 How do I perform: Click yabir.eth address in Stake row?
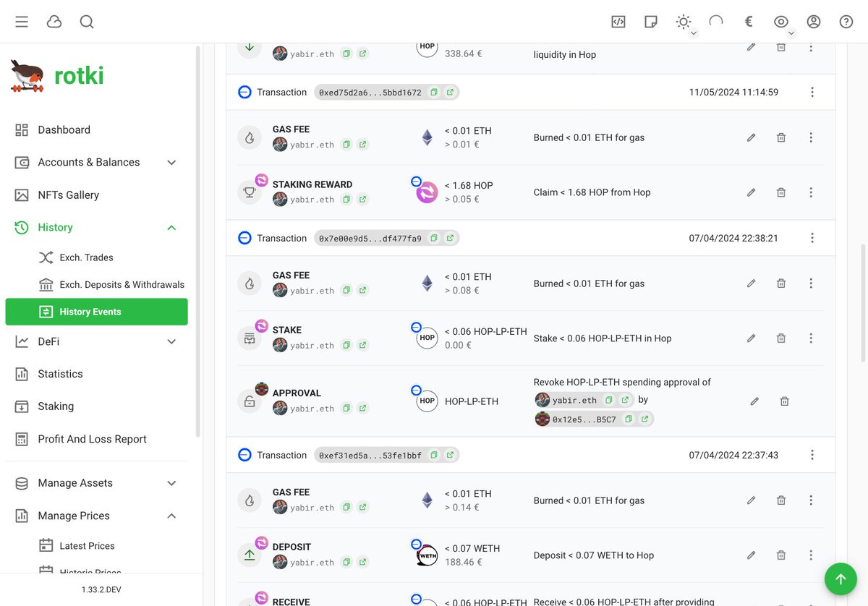tap(312, 346)
